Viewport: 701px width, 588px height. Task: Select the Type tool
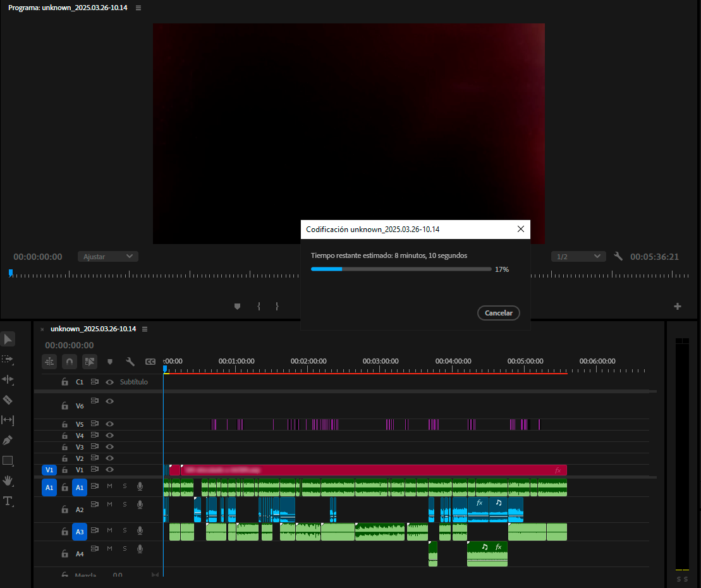click(8, 501)
